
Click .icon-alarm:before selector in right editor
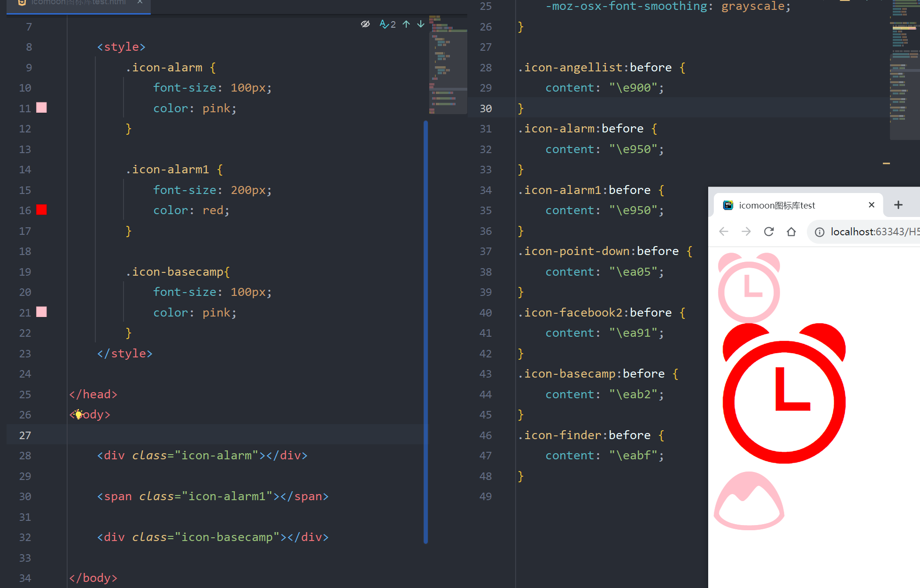click(x=580, y=128)
